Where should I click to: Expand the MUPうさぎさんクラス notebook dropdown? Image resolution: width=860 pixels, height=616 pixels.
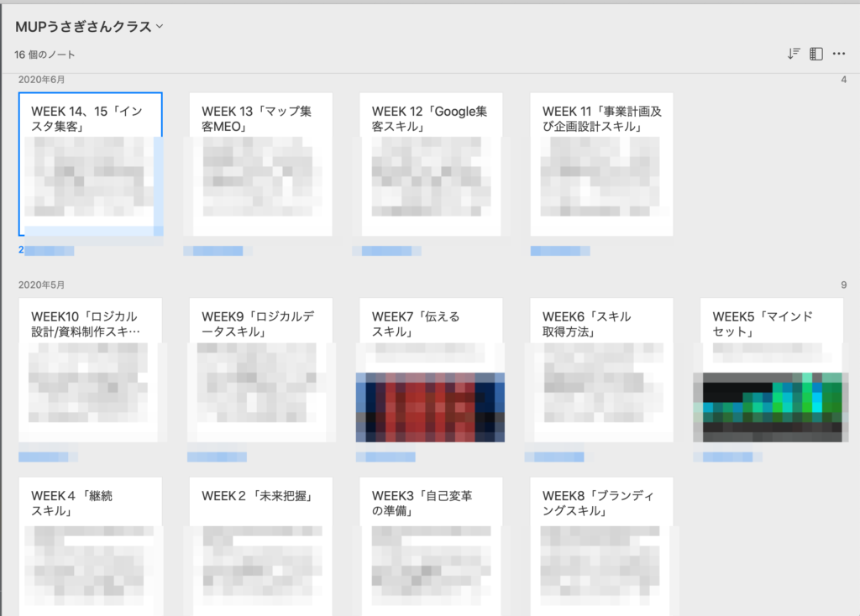(160, 26)
